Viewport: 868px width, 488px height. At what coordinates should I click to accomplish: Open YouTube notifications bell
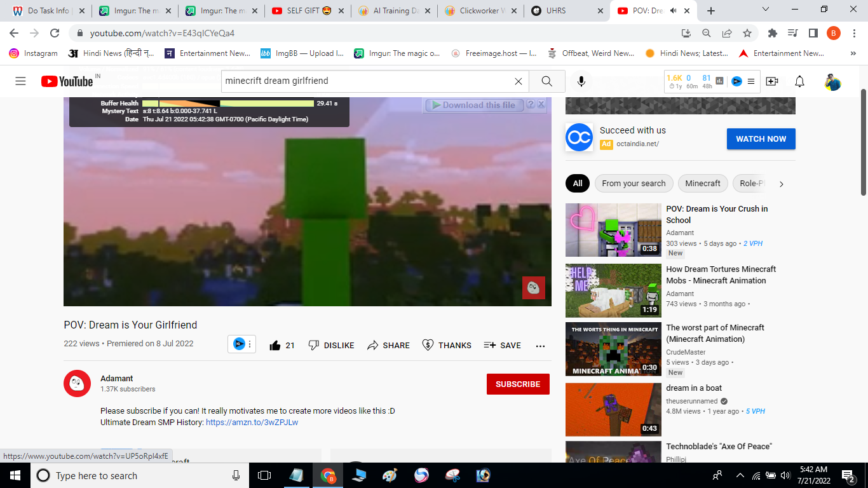[800, 81]
